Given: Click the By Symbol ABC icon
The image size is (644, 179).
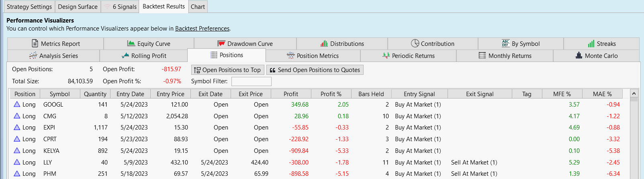Looking at the screenshot, I should click(505, 43).
